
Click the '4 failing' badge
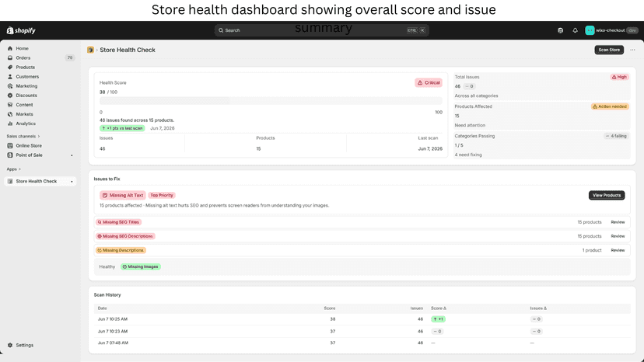(x=616, y=136)
